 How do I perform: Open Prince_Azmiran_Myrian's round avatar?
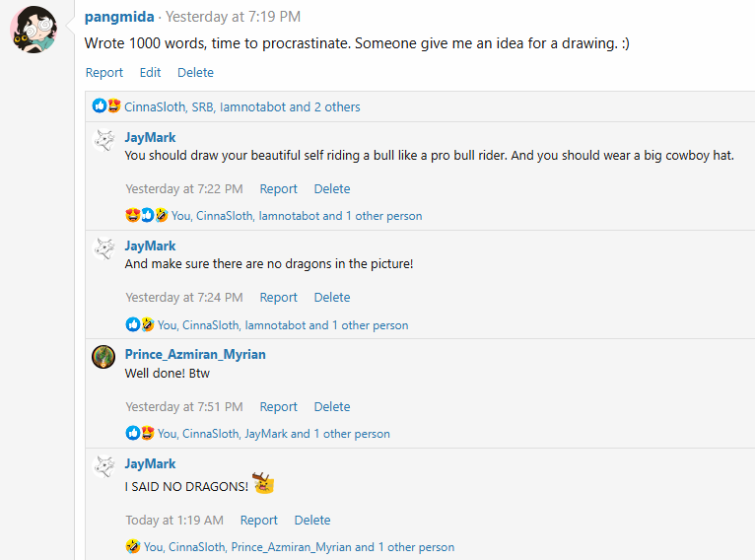pyautogui.click(x=103, y=357)
